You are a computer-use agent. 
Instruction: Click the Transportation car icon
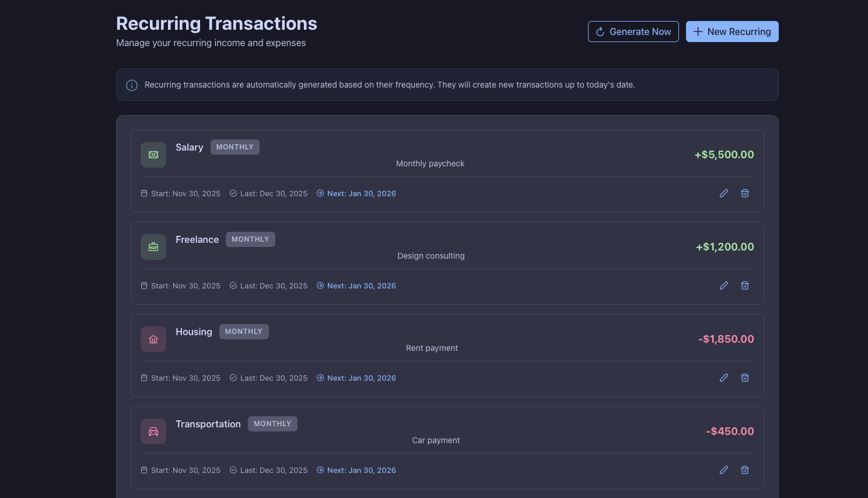coord(153,431)
